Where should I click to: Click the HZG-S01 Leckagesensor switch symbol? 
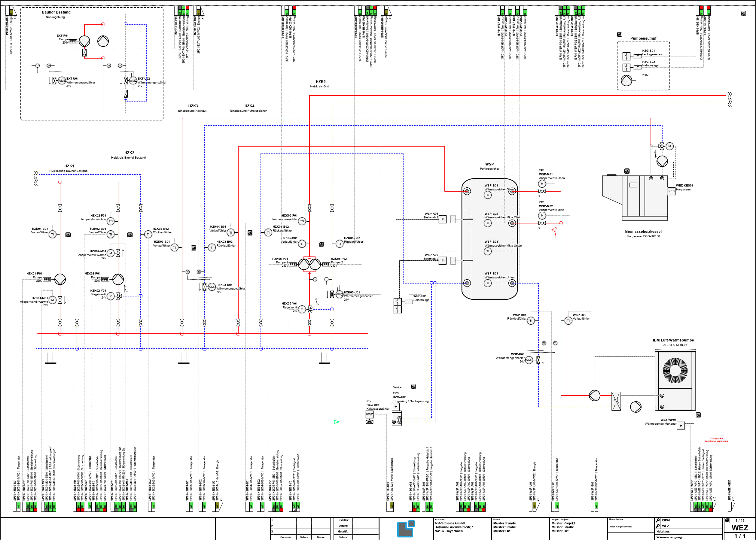click(x=626, y=56)
